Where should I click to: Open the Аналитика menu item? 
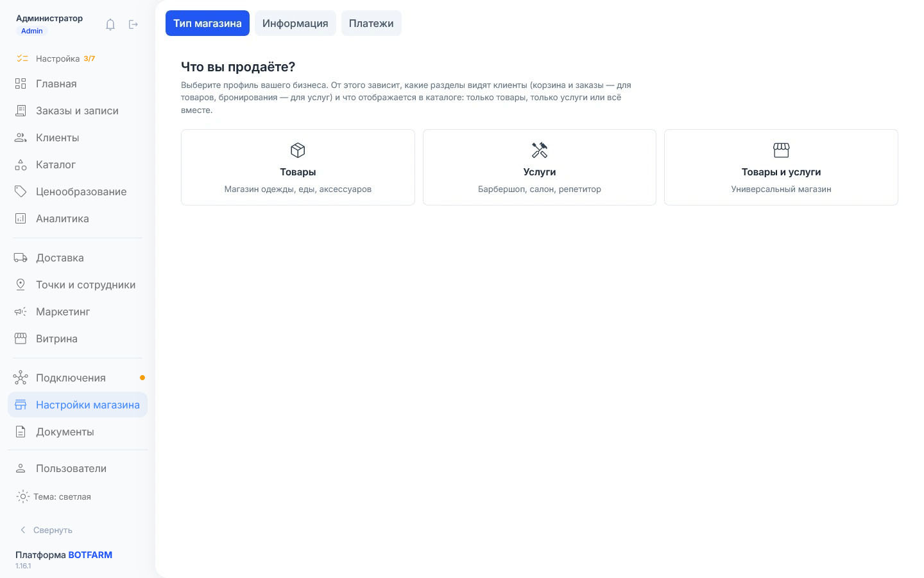(78, 218)
